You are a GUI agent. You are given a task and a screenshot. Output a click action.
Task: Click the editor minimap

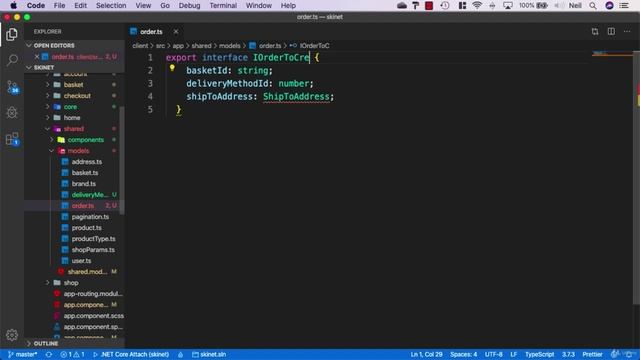pyautogui.click(x=612, y=54)
